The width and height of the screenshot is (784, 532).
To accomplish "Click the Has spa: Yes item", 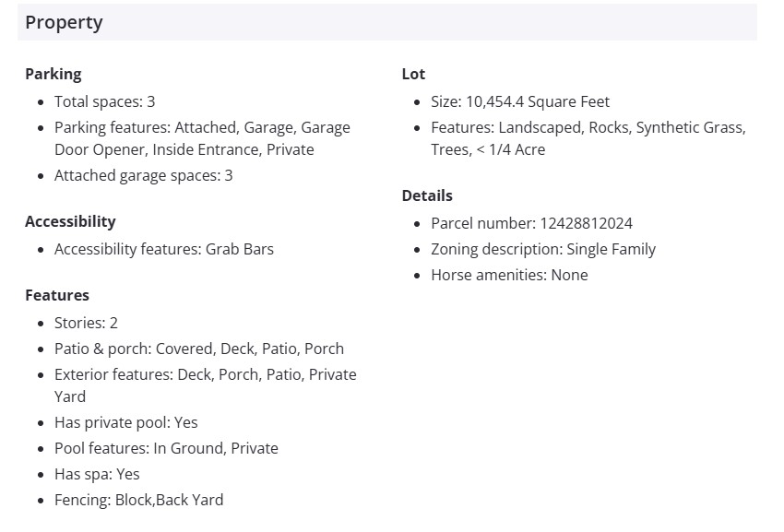I will (97, 474).
